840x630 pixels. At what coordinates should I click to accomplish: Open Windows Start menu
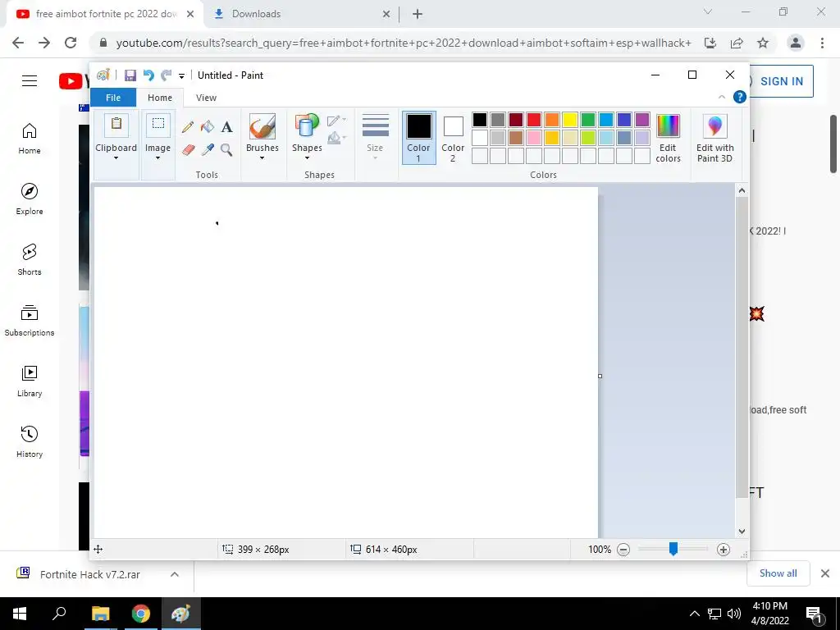[x=20, y=614]
